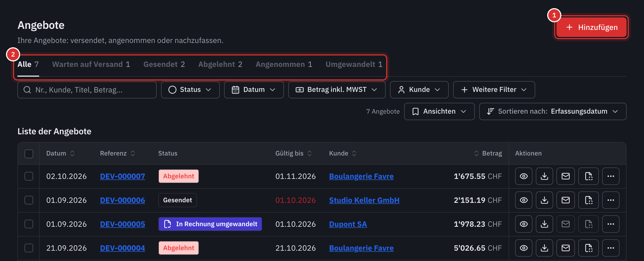
Task: Switch to Warten auf Versand tab
Action: coord(91,64)
